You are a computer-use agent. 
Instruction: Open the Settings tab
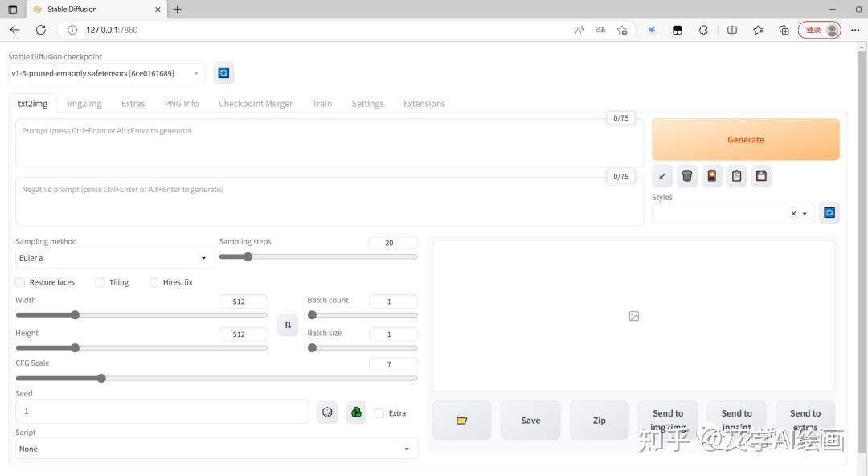click(367, 104)
